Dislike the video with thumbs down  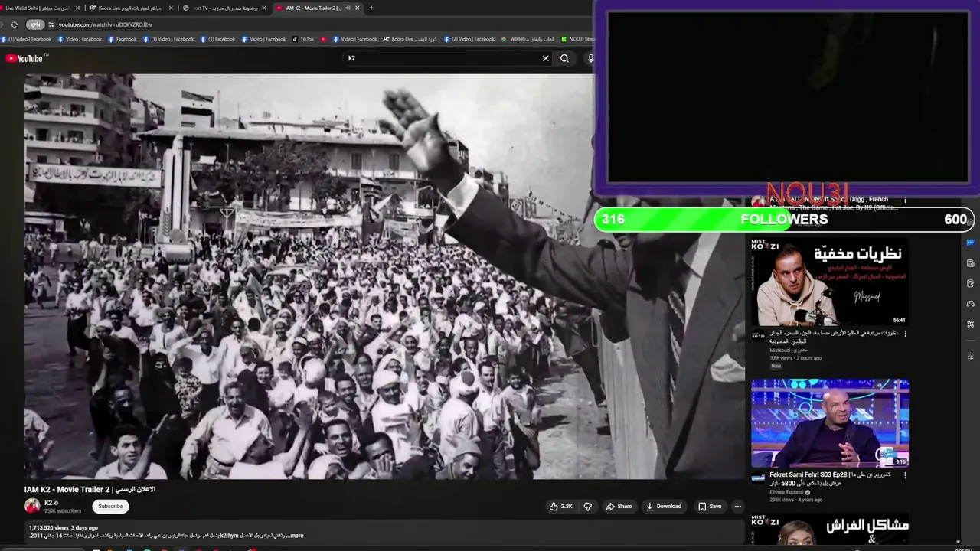click(x=588, y=506)
